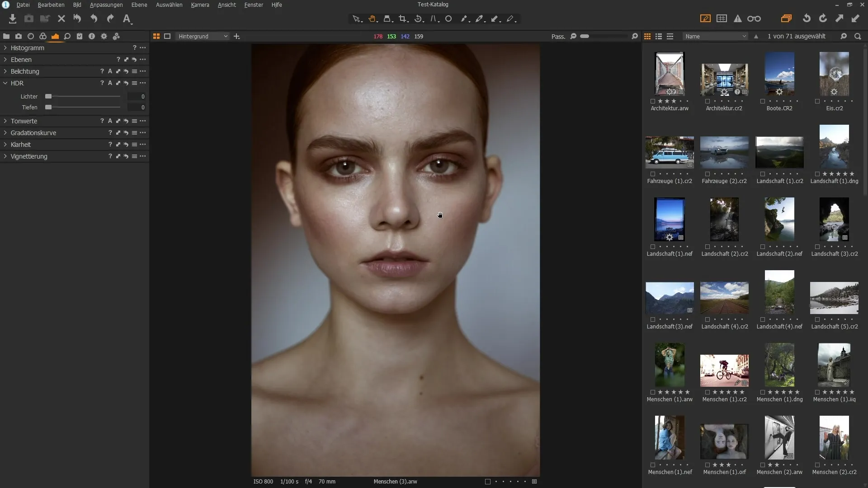Viewport: 868px width, 488px height.
Task: Collapse the HDR panel
Action: click(x=5, y=83)
